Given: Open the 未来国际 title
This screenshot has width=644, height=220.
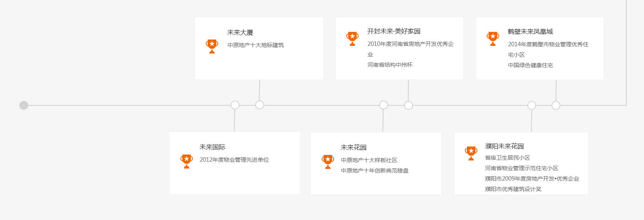Looking at the screenshot, I should 212,147.
